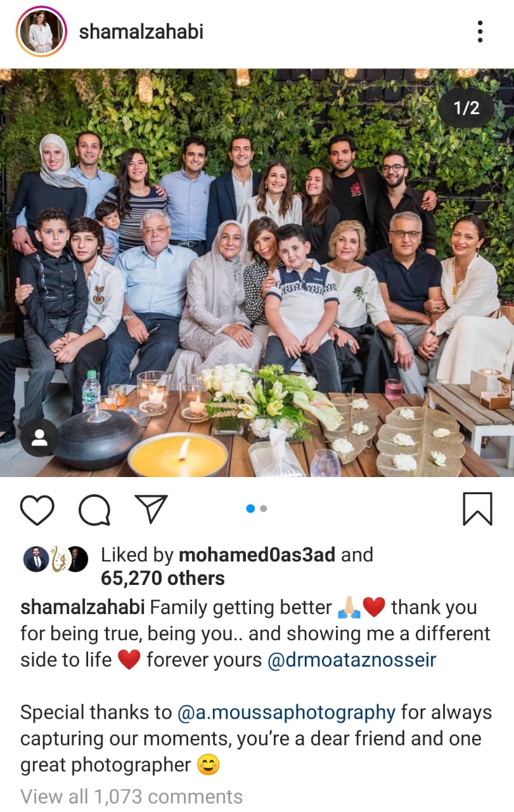Open comments with the speech bubble icon
This screenshot has width=514, height=812.
[94, 509]
